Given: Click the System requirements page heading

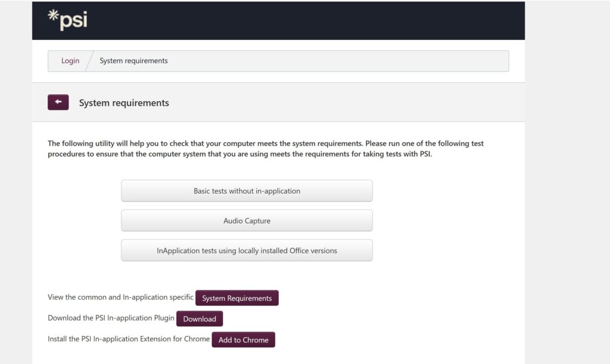Looking at the screenshot, I should 124,103.
